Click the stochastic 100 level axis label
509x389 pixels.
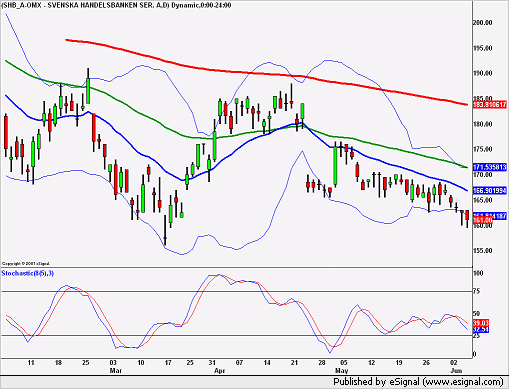click(478, 273)
